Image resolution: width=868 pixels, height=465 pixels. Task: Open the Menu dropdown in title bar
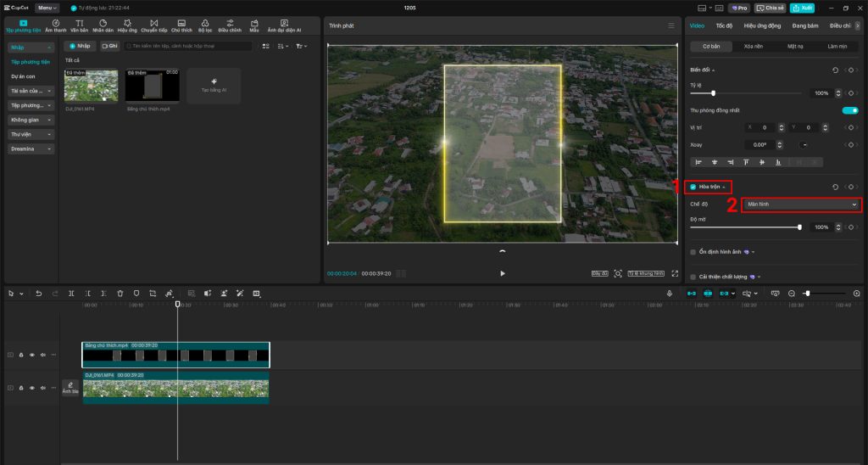point(47,8)
